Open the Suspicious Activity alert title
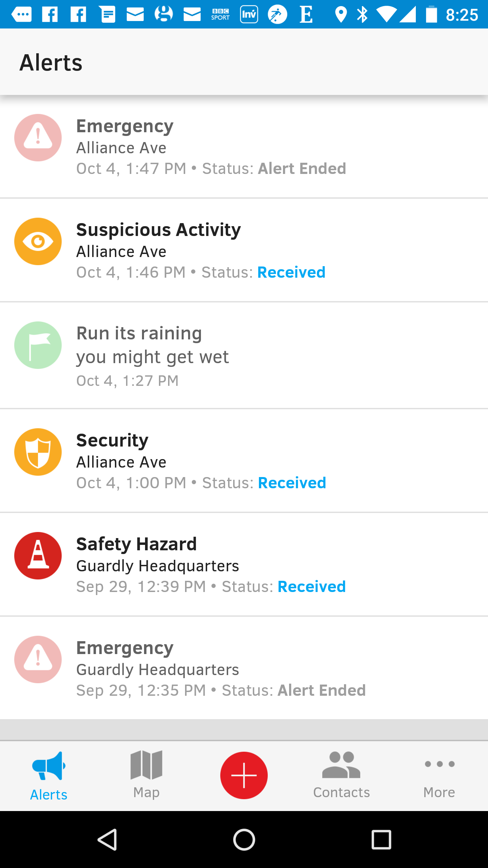Screen dimensions: 488x868 click(158, 230)
